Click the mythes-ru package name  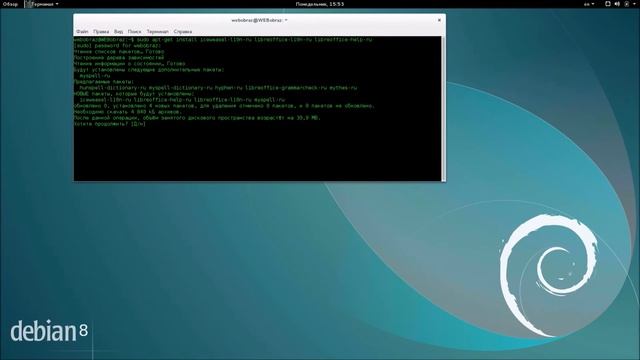click(343, 88)
